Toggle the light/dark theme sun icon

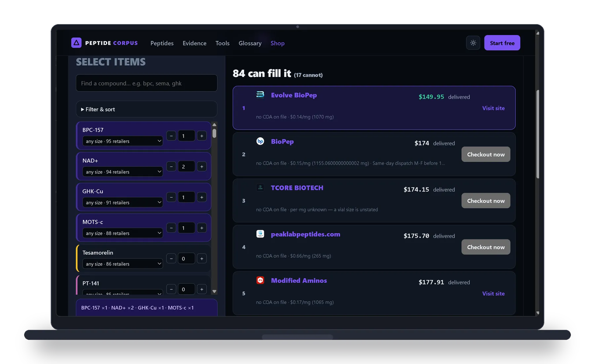click(473, 43)
